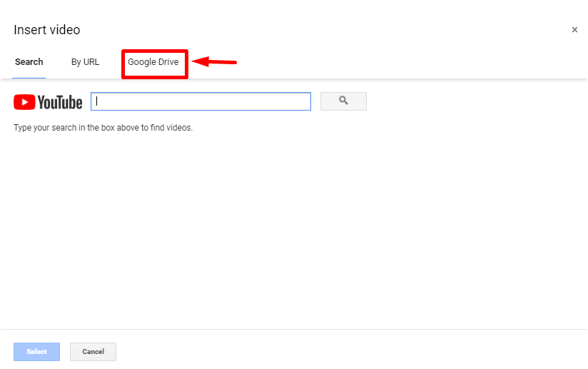Screen dimensions: 588x369
Task: Switch to the Search tab
Action: pyautogui.click(x=29, y=62)
